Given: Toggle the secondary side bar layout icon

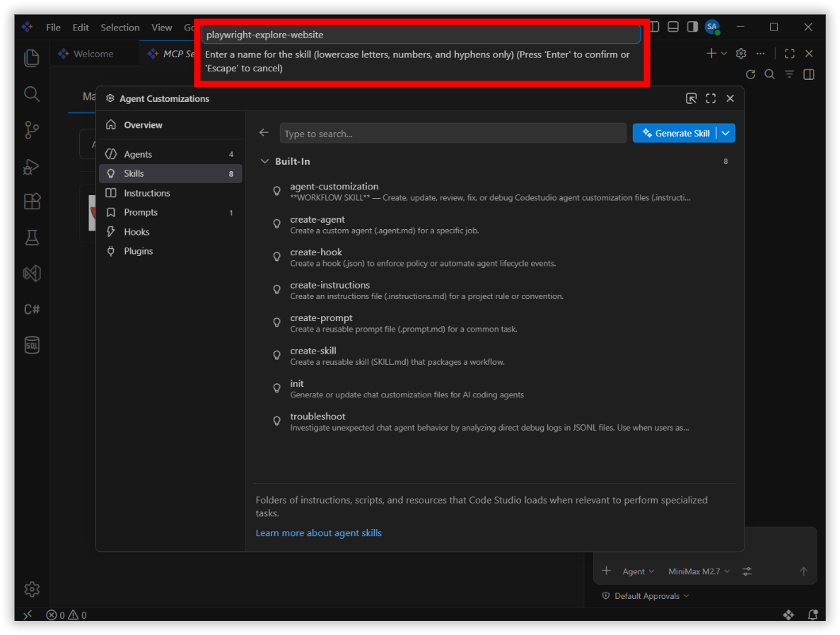Looking at the screenshot, I should [x=693, y=27].
